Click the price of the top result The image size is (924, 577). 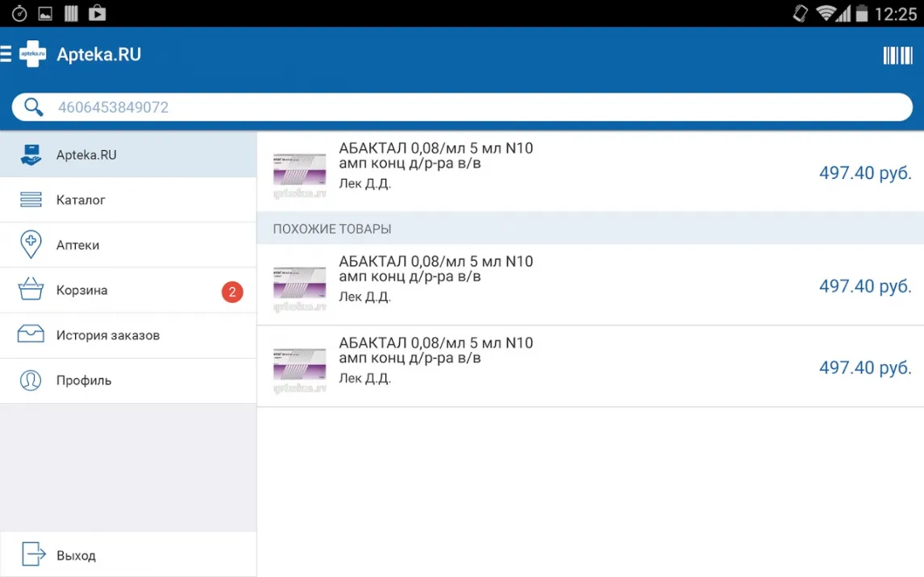pyautogui.click(x=864, y=173)
